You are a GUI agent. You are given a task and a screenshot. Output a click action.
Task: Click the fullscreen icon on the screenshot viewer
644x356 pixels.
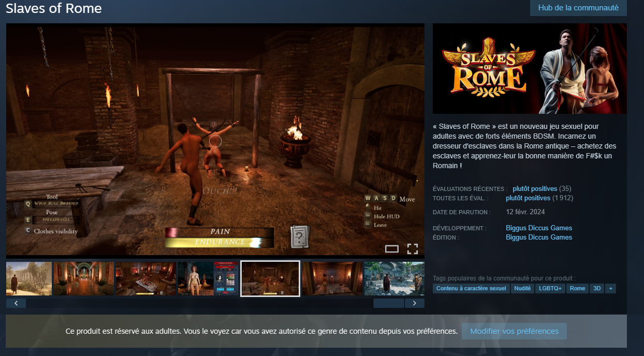pos(412,249)
